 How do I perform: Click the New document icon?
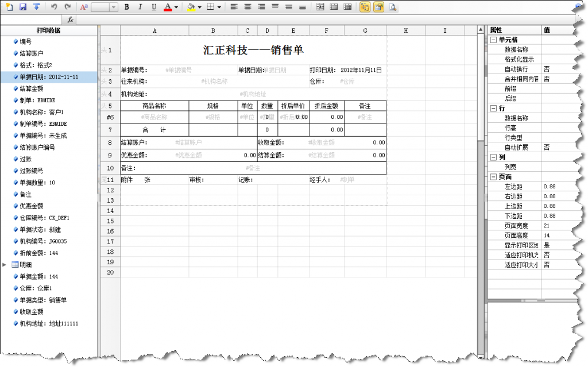pos(9,7)
